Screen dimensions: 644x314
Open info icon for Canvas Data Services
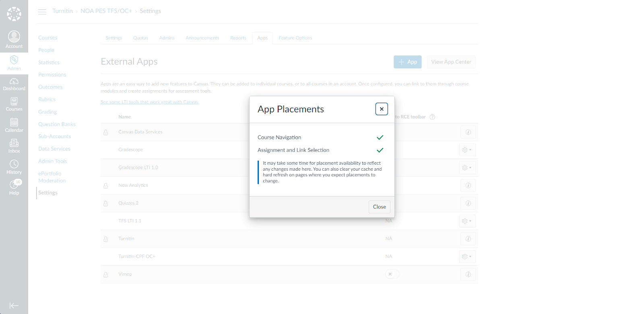(468, 132)
